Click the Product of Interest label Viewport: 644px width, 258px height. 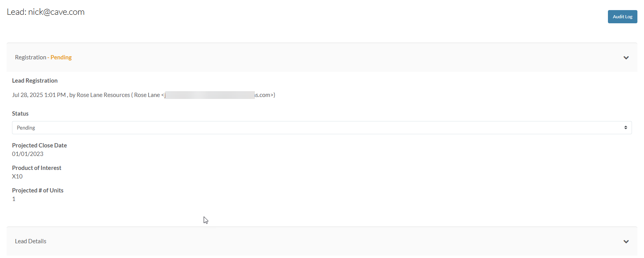point(36,168)
